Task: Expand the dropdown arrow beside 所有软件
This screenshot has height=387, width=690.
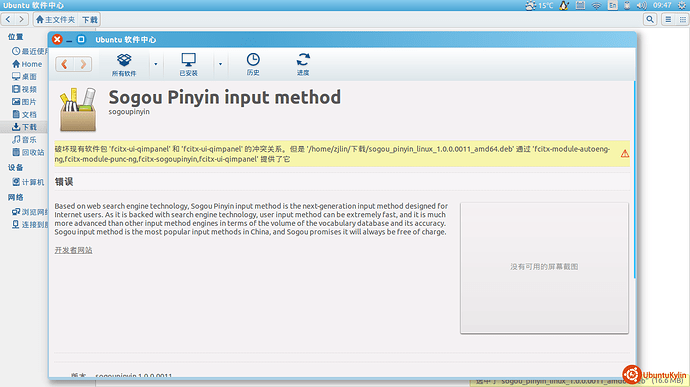Action: pyautogui.click(x=155, y=64)
